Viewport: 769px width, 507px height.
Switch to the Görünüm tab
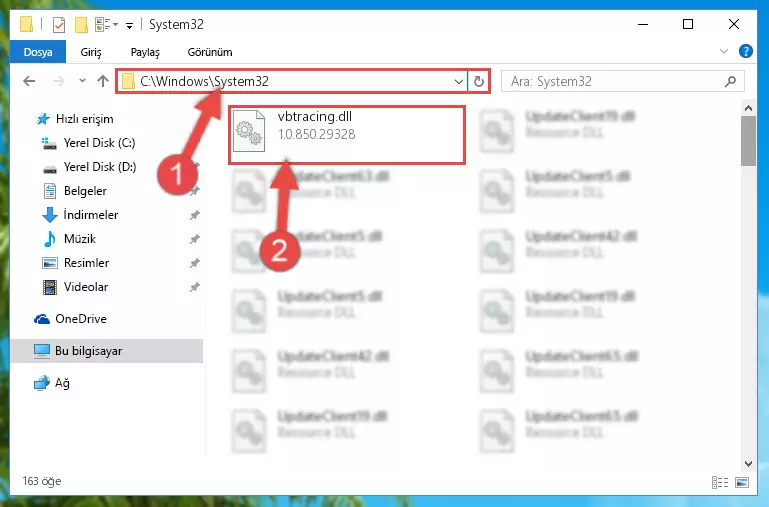[x=210, y=52]
